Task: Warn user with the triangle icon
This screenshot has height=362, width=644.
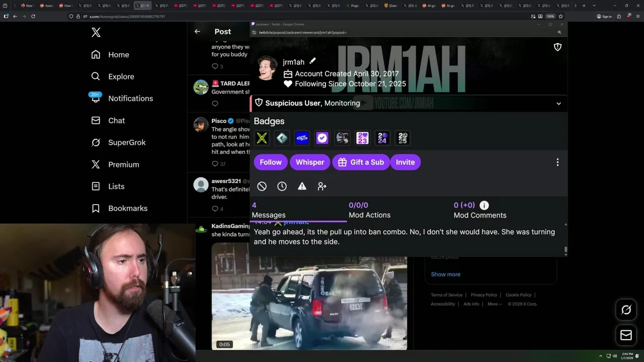Action: (x=302, y=187)
